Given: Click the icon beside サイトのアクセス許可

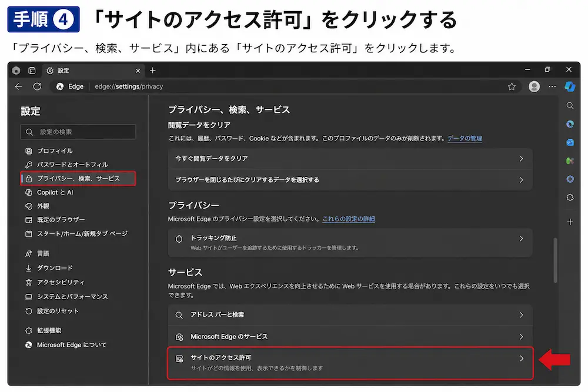Looking at the screenshot, I should [x=179, y=359].
